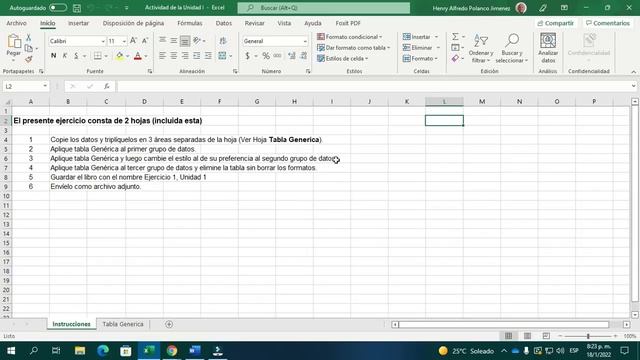Viewport: 640px width, 360px height.
Task: Toggle bottom vertical alignment
Action: pyautogui.click(x=185, y=41)
